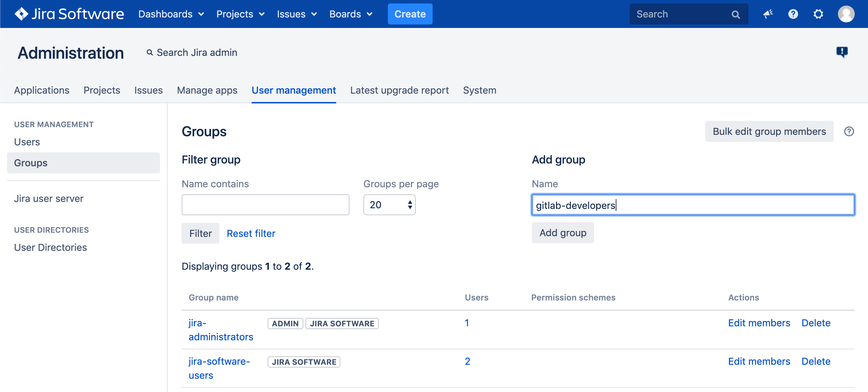Open the announcements megaphone icon

[x=767, y=14]
